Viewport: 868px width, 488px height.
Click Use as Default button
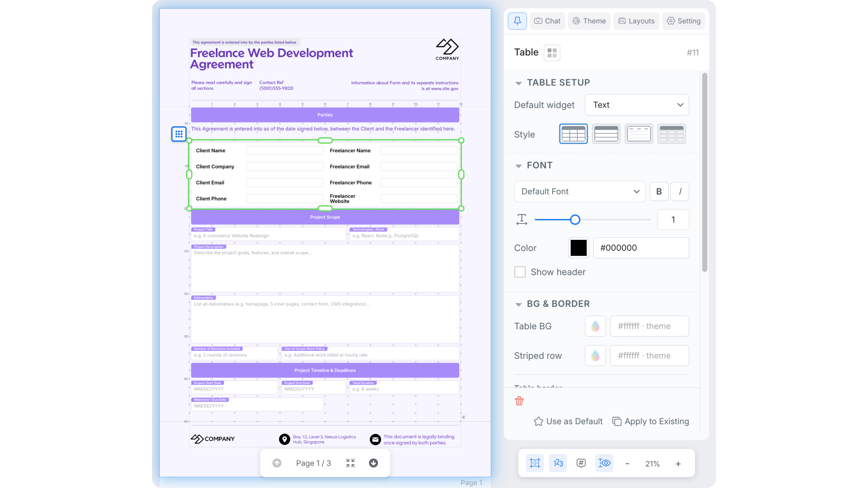(568, 421)
